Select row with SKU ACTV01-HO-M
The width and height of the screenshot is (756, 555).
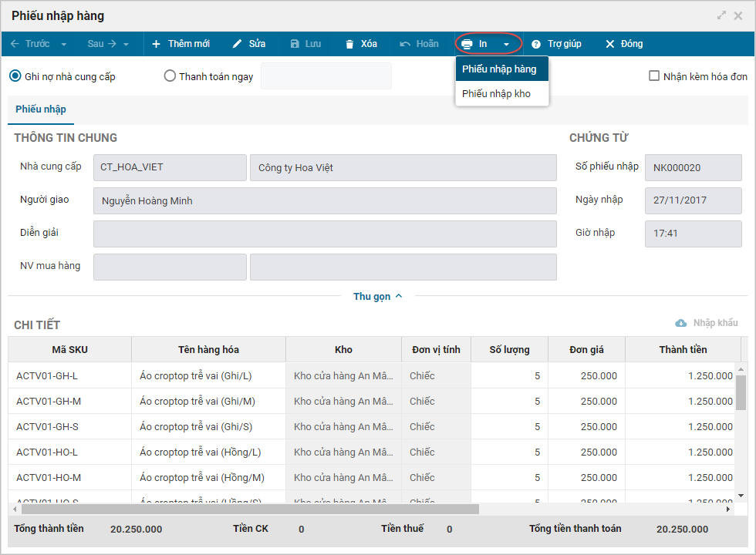pyautogui.click(x=372, y=477)
